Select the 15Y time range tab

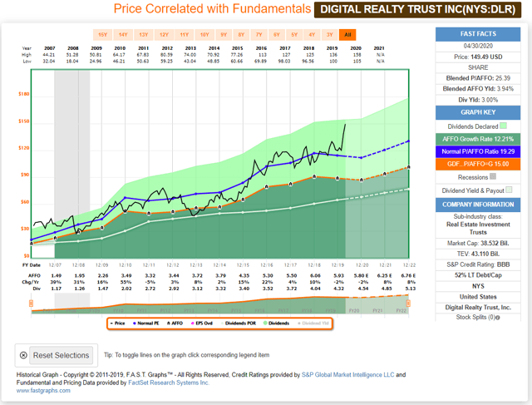(x=103, y=35)
